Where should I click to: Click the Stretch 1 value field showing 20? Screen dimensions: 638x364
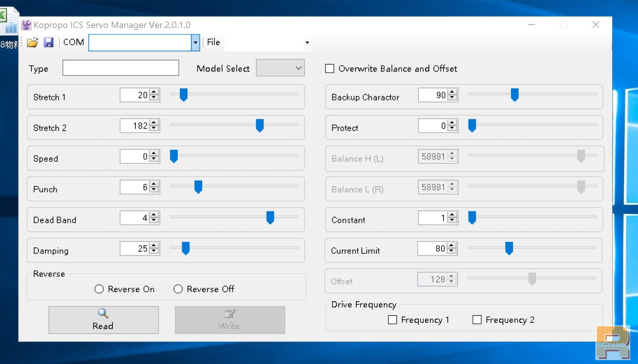click(135, 95)
